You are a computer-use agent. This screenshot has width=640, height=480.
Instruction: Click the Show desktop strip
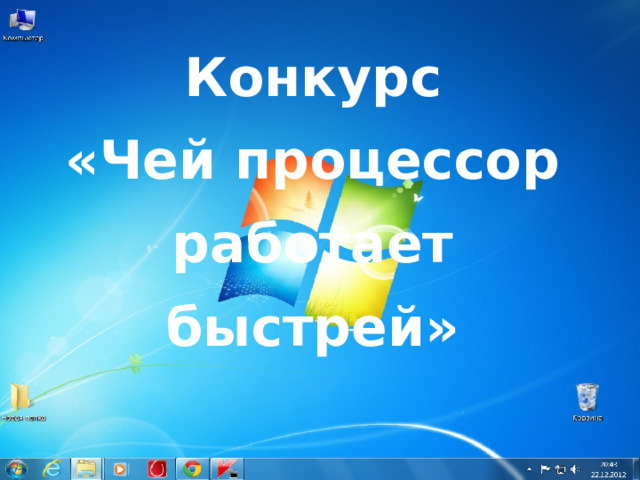point(636,469)
